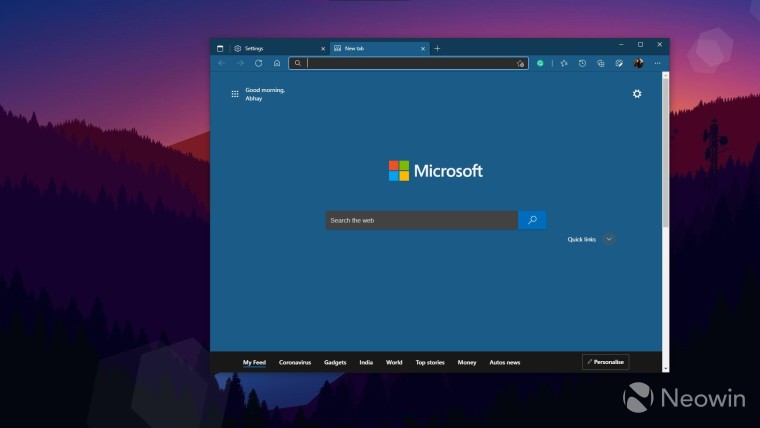Viewport: 760px width, 428px height.
Task: Switch to the Settings tab
Action: point(279,48)
